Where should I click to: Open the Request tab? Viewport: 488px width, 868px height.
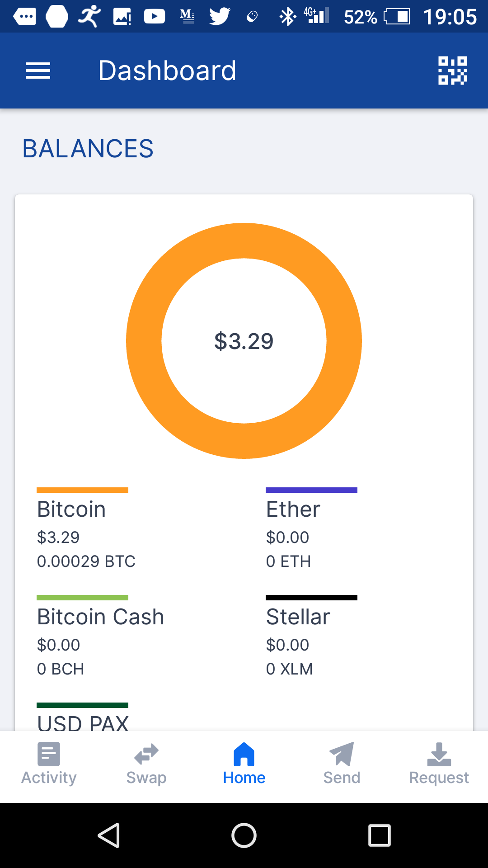tap(439, 764)
